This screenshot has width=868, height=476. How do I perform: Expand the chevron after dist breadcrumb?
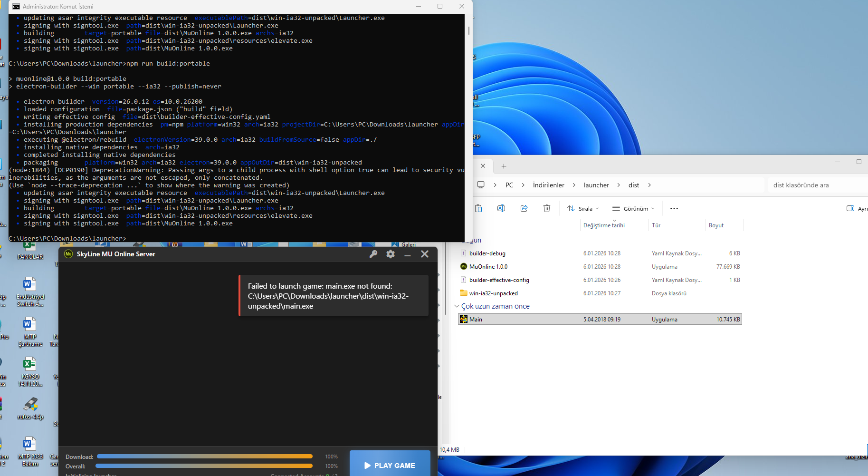tap(649, 185)
